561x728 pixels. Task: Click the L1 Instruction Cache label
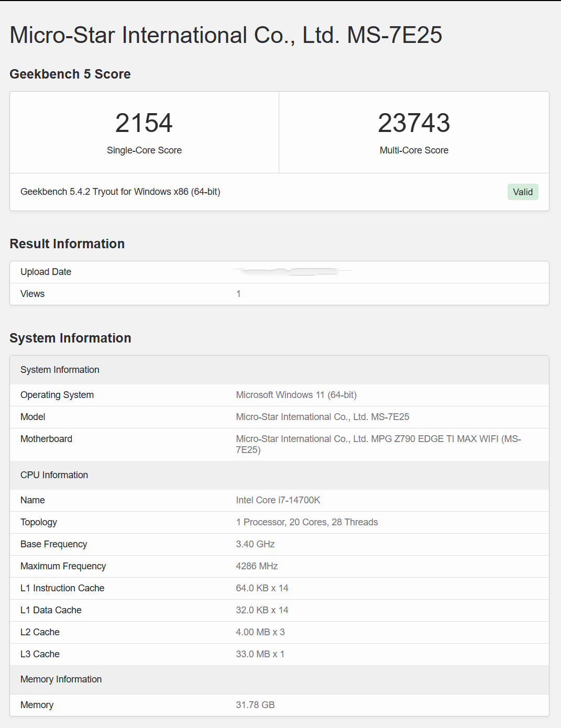point(62,588)
